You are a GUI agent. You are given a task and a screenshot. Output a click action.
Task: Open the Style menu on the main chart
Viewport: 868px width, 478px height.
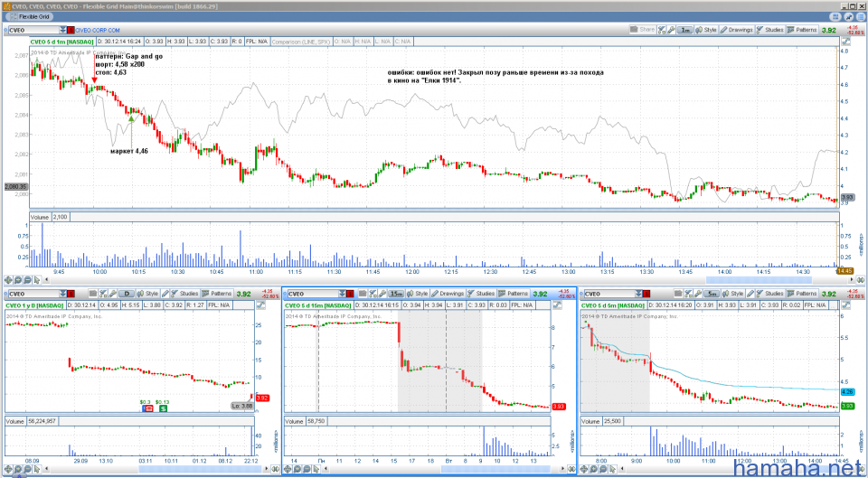706,30
